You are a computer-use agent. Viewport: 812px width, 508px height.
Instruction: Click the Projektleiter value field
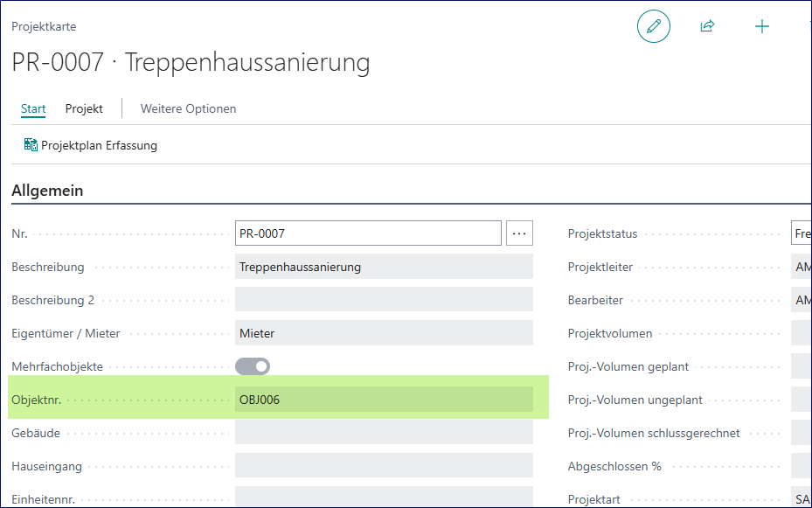pyautogui.click(x=801, y=267)
